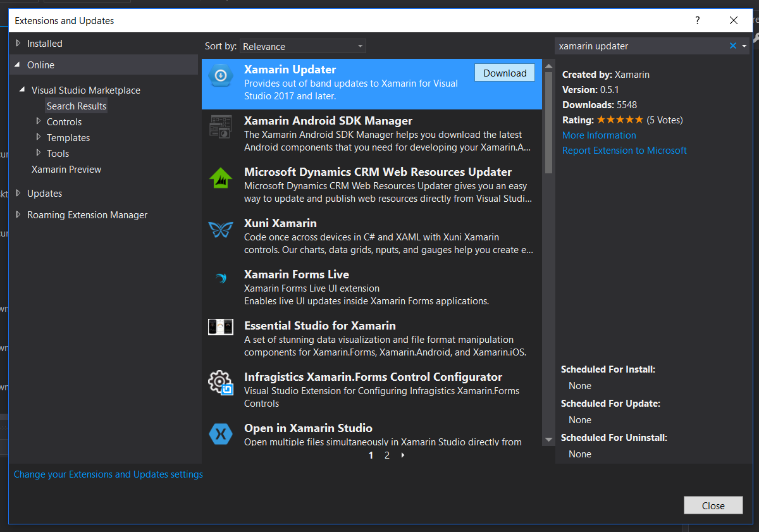Click the Infragistics Control Configurator gear icon
The height and width of the screenshot is (532, 759).
click(221, 383)
